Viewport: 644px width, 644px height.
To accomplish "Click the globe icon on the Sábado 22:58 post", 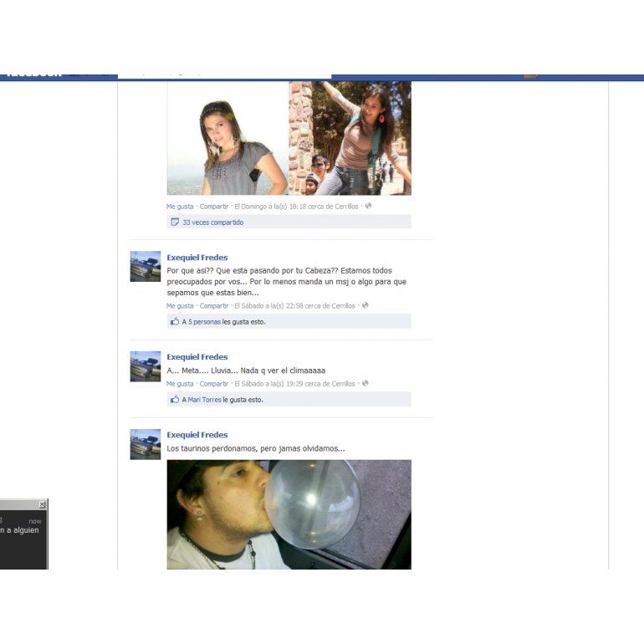I will (365, 305).
